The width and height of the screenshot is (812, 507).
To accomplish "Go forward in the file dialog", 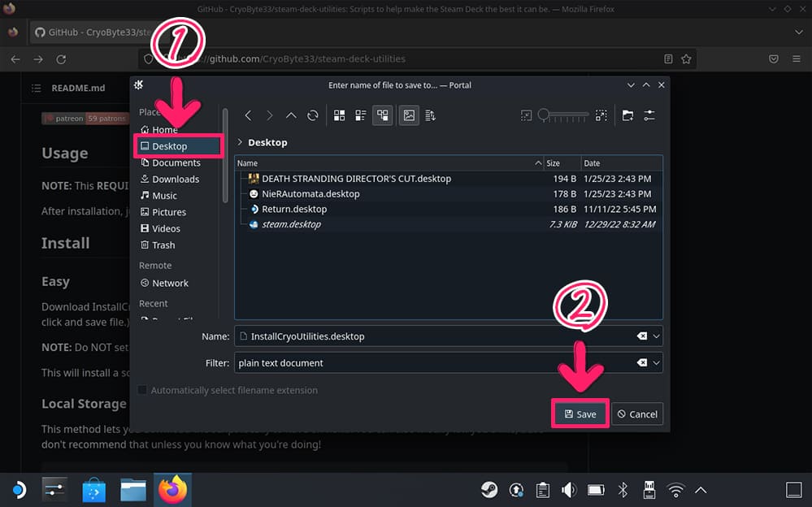I will pyautogui.click(x=269, y=115).
